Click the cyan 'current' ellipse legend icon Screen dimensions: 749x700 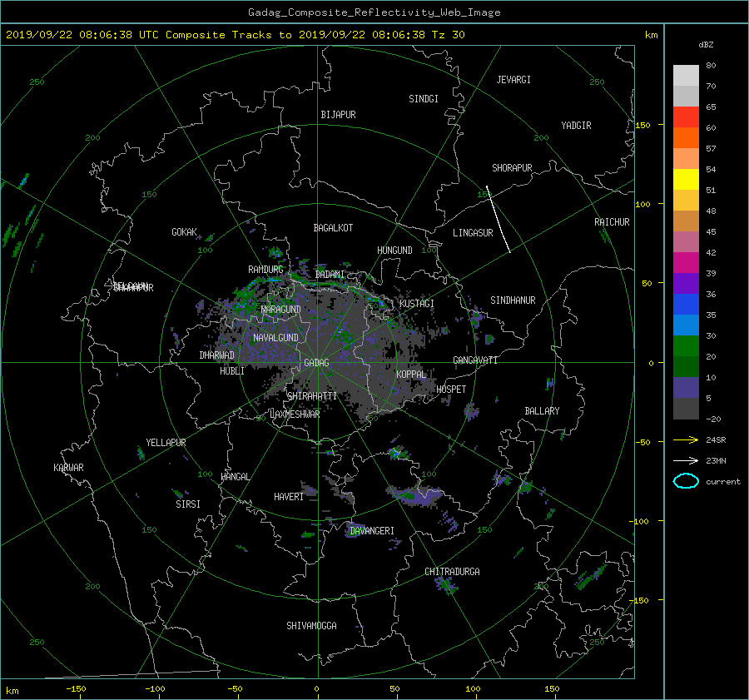(686, 481)
